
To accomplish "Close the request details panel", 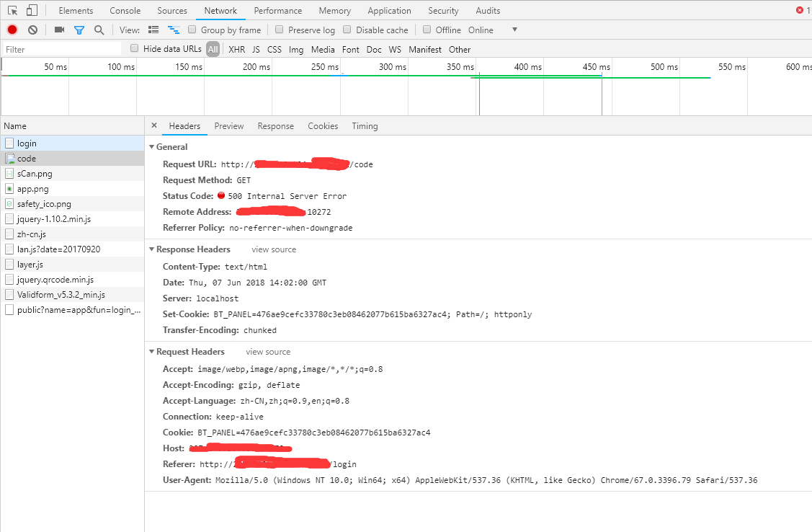I will pos(153,125).
